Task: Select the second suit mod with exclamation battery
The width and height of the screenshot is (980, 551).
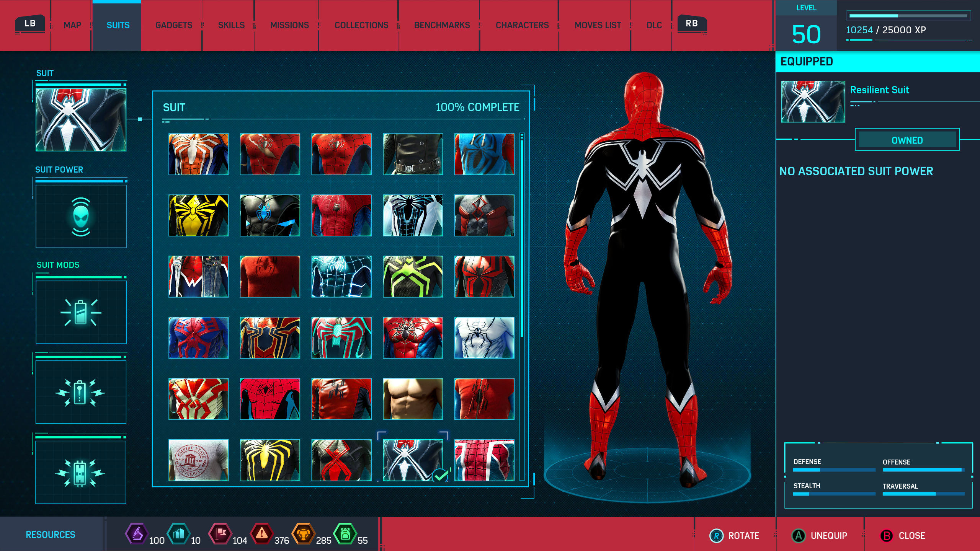Action: 81,392
